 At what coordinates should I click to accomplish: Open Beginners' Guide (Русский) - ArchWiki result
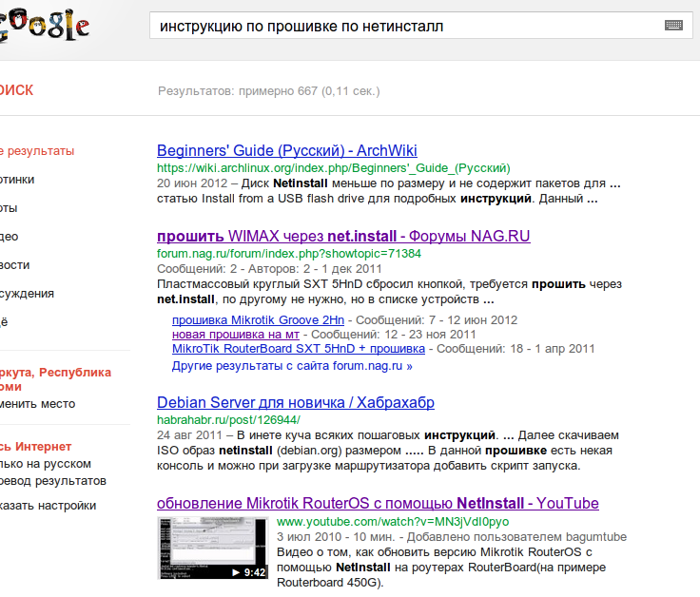tap(286, 151)
